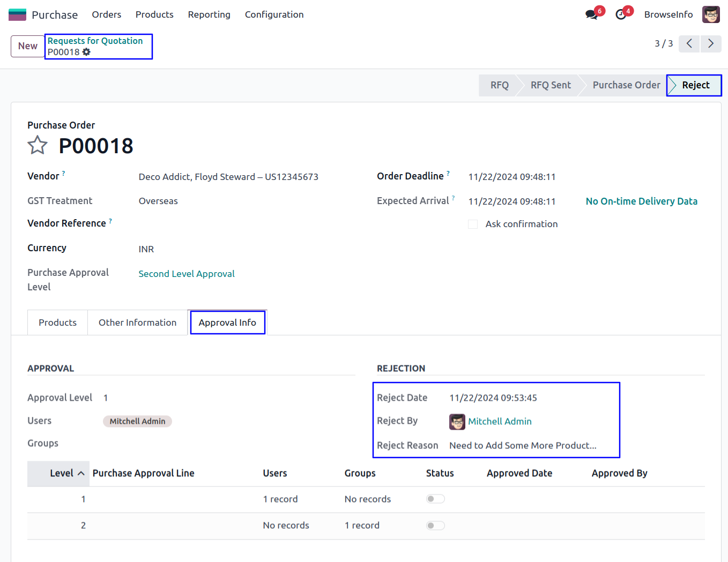
Task: Open the chat messages icon
Action: tap(592, 14)
